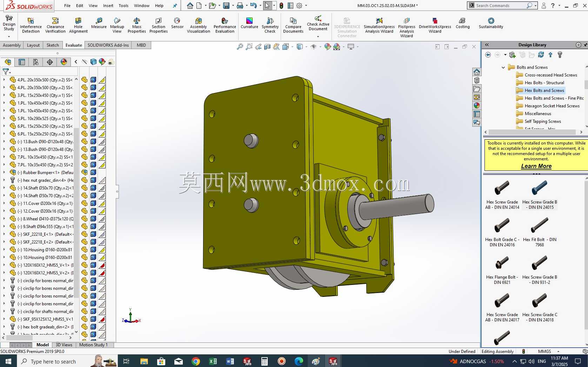Toggle hide/show for 9.Shaft component
Viewport: 588px width, 367px height.
click(85, 226)
